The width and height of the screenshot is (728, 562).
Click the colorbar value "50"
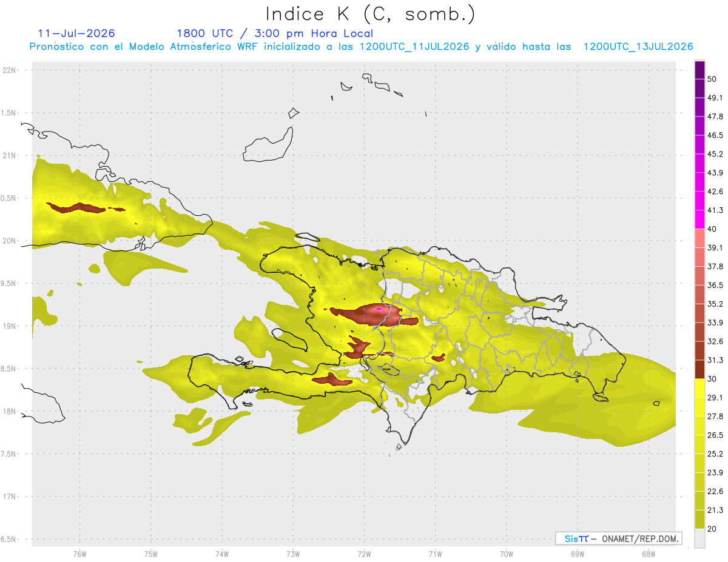(712, 79)
